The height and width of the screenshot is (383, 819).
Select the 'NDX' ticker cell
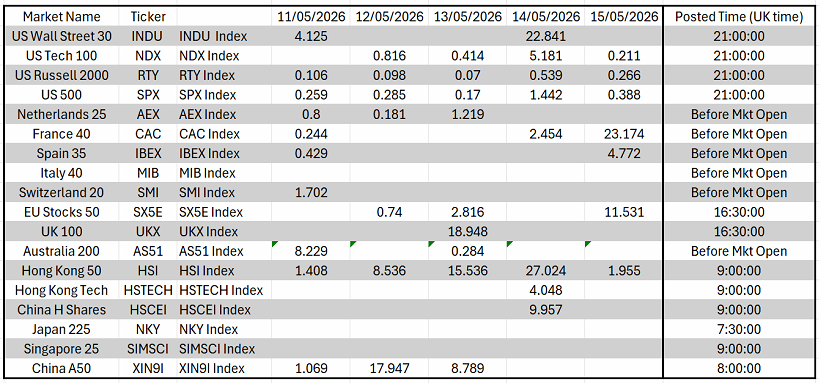coord(148,56)
